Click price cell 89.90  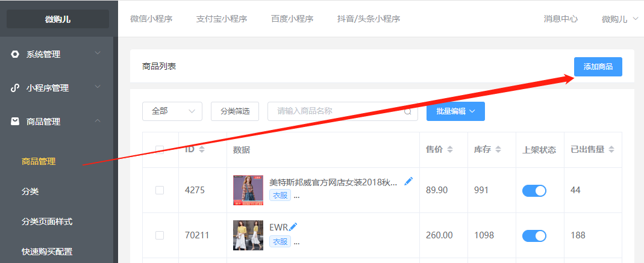(x=437, y=190)
